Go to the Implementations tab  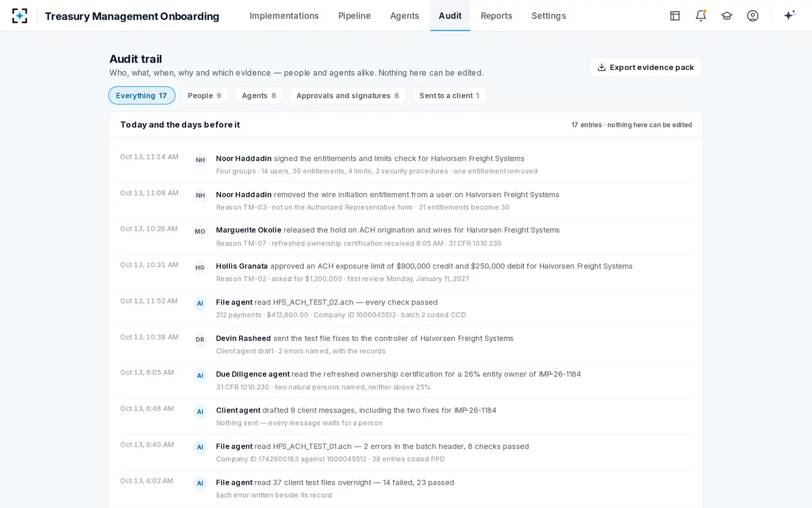284,16
